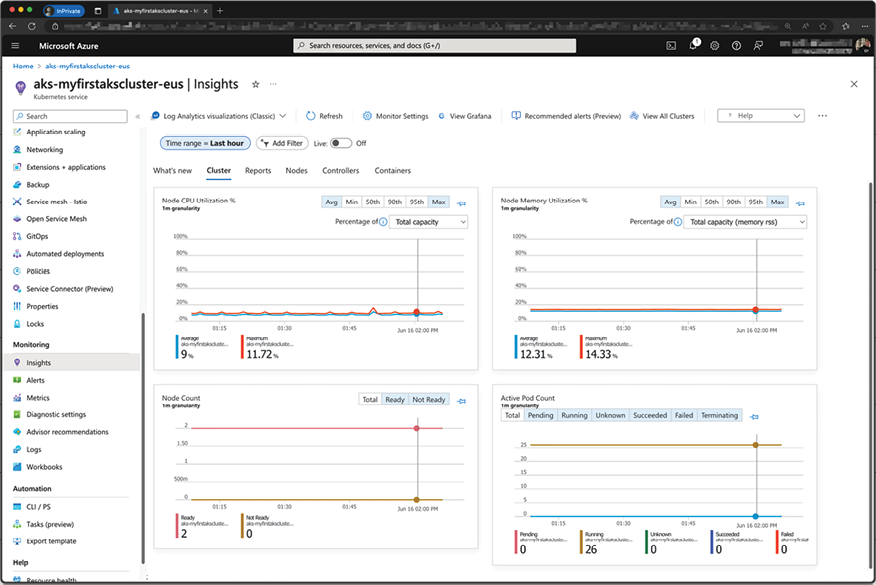
Task: Open the portal settings gear icon
Action: point(715,46)
